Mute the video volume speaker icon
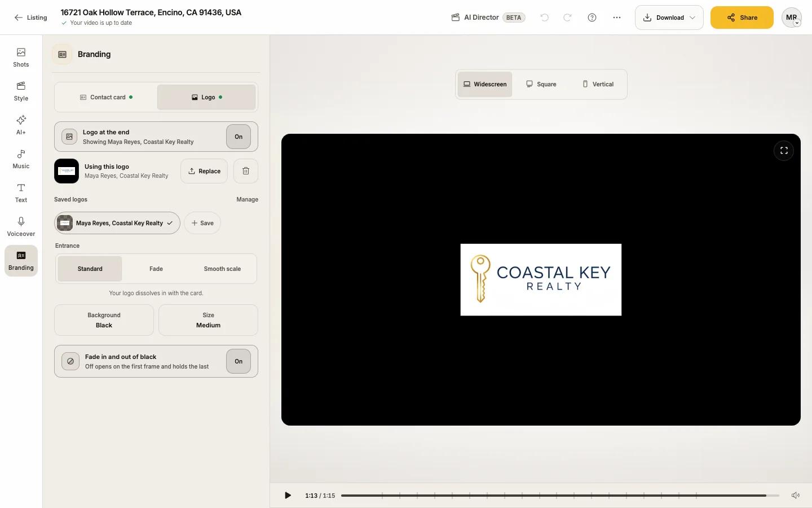 (796, 496)
